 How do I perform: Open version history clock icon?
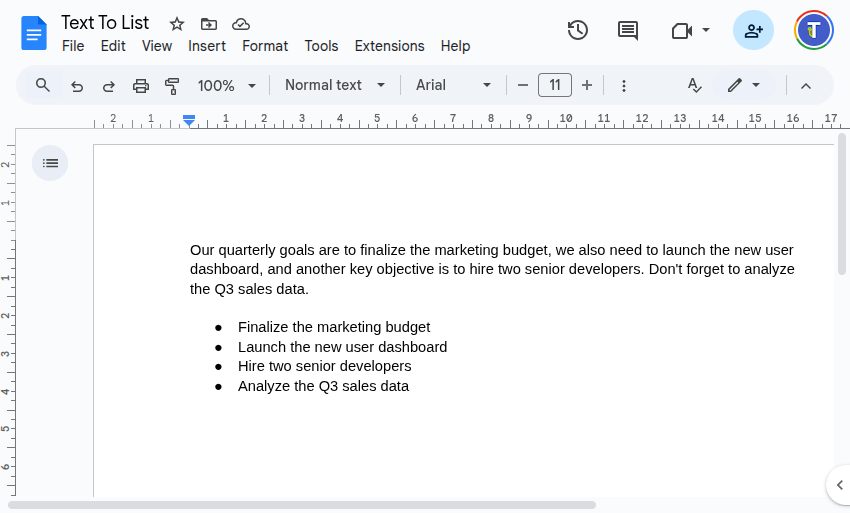coord(578,30)
